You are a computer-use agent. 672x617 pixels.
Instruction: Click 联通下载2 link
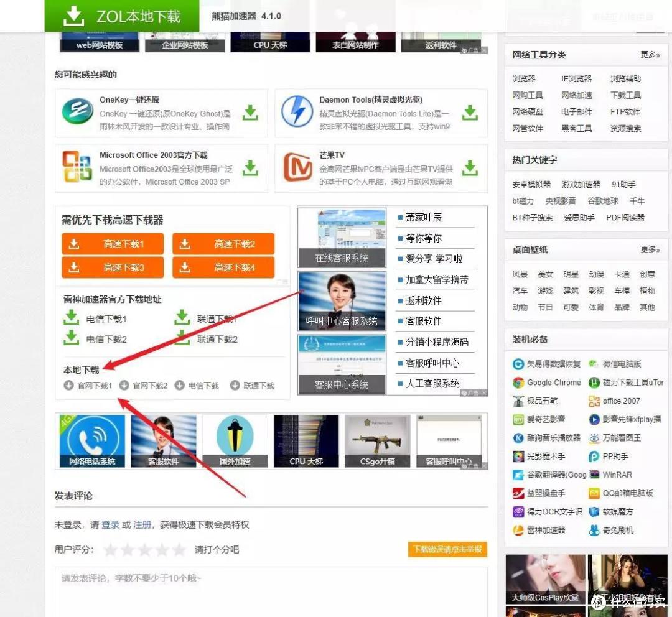tap(217, 340)
